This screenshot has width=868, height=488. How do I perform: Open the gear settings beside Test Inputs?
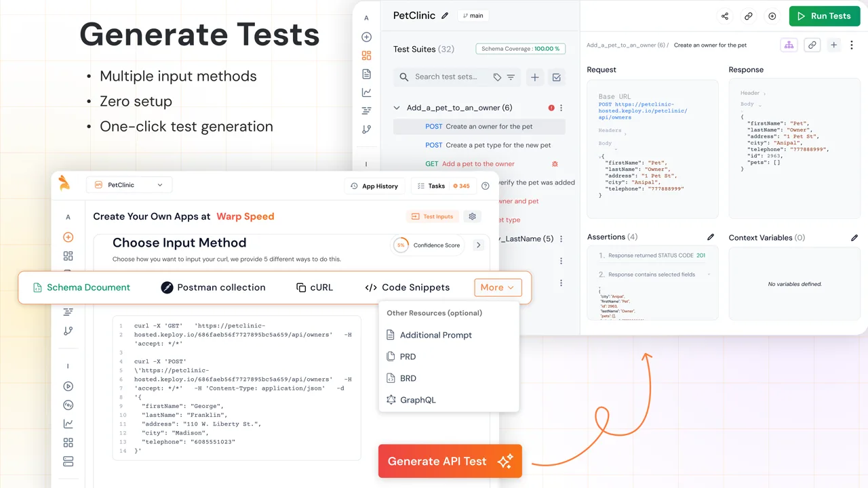473,216
